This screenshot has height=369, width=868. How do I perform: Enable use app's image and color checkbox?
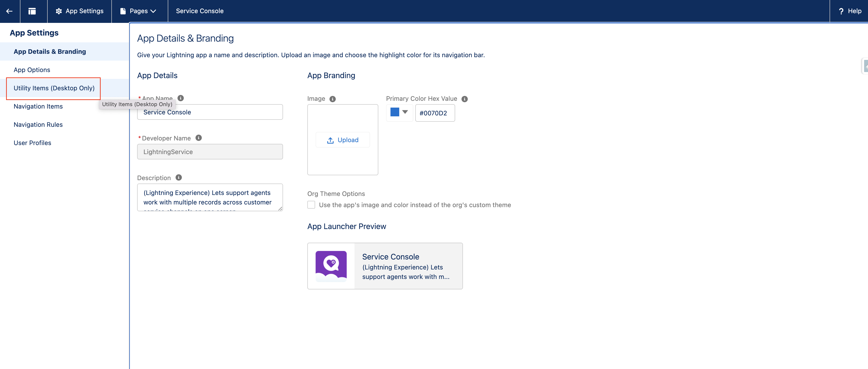311,205
